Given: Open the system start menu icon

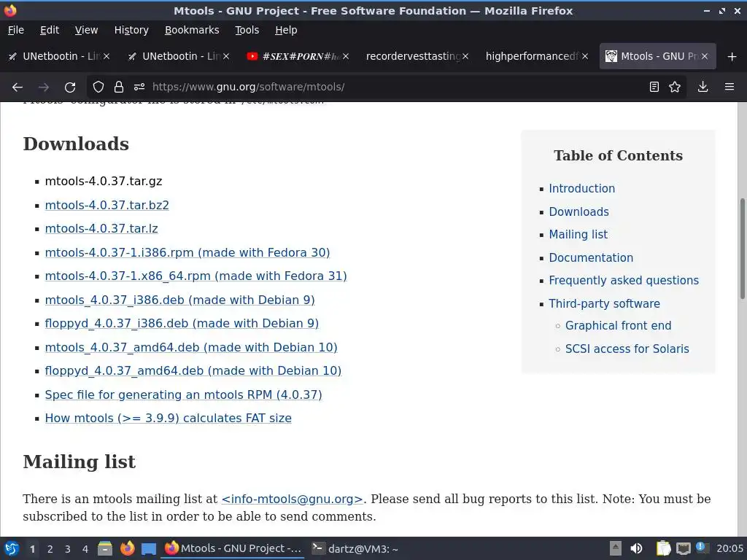Looking at the screenshot, I should tap(12, 548).
